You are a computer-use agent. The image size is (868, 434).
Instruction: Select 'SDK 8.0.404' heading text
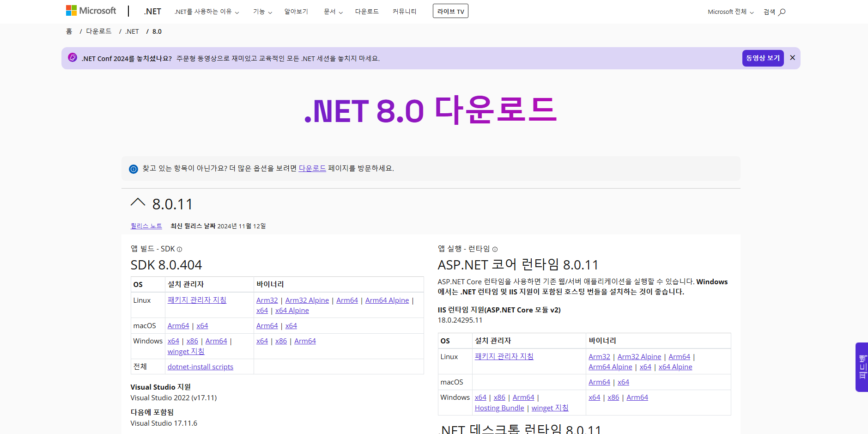coord(166,265)
